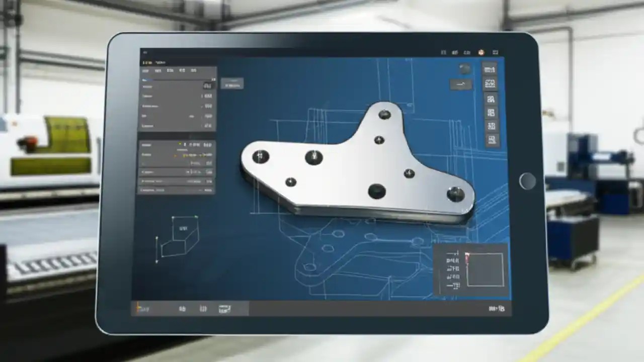
Task: Select the circular user icon in the top bar
Action: click(481, 52)
